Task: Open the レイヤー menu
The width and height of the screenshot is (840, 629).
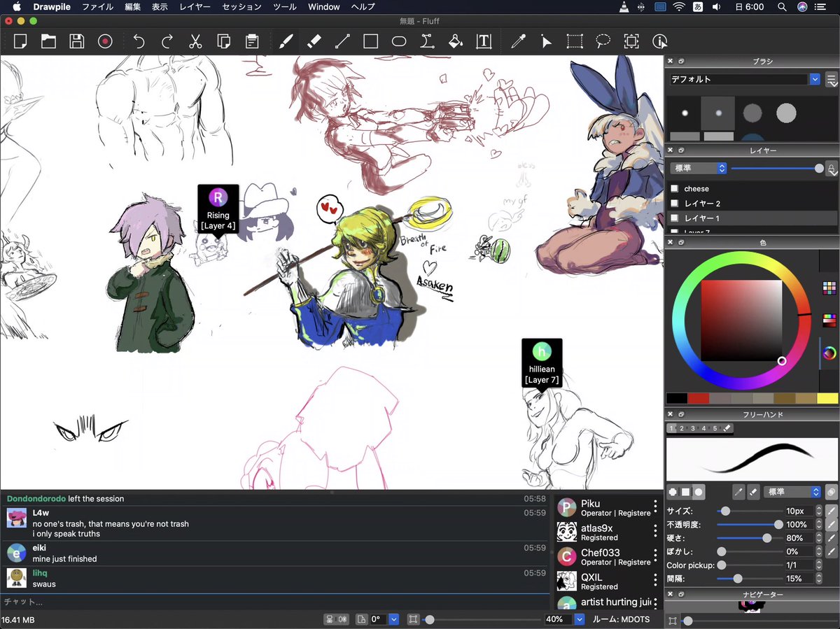Action: pos(195,7)
